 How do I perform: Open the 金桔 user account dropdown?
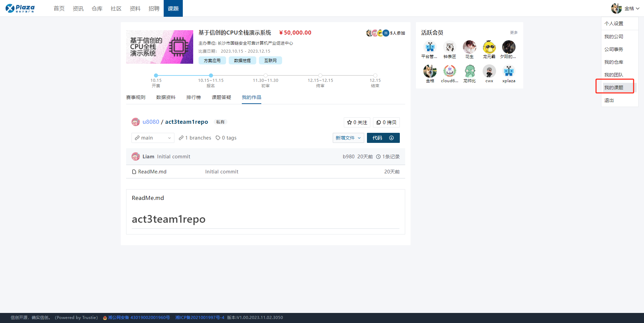[x=626, y=8]
